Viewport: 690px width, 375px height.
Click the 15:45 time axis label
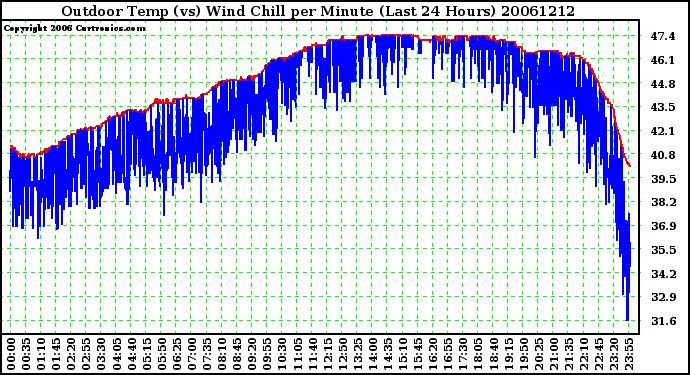coord(418,354)
